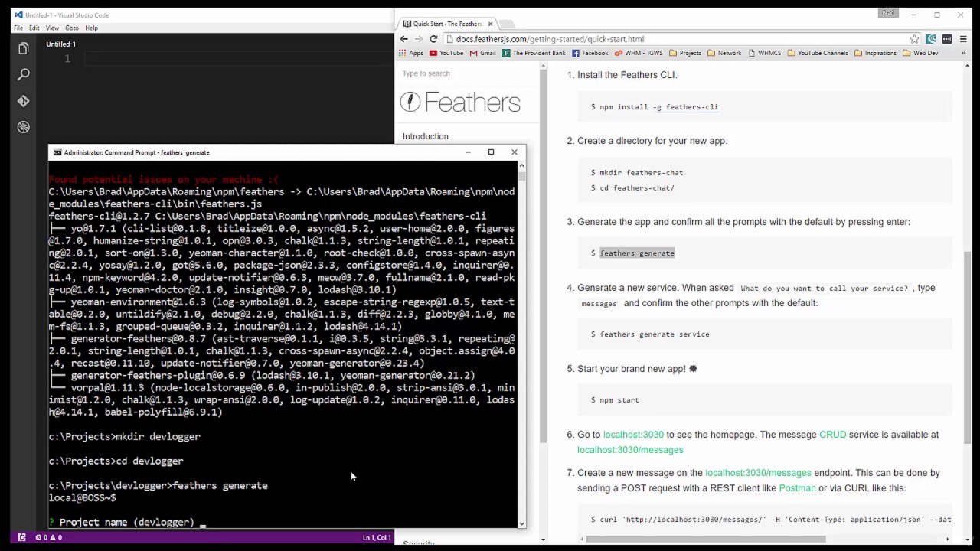Screen dimensions: 980x551
Task: Close the Quick Start browser tab
Action: [x=491, y=24]
